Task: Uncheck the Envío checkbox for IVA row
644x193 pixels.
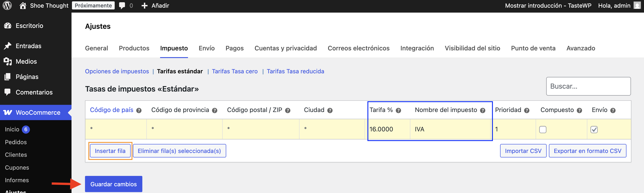Action: tap(594, 130)
